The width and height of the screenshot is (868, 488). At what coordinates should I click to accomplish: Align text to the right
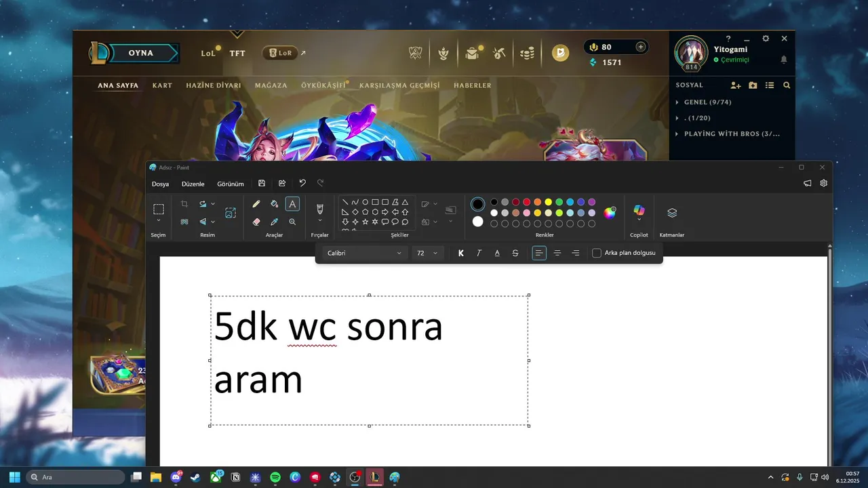tap(576, 253)
